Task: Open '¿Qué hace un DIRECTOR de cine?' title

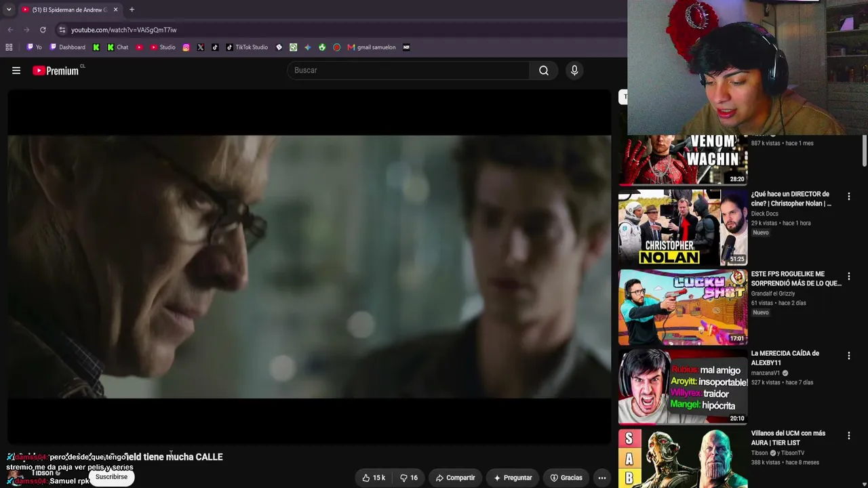Action: 791,199
